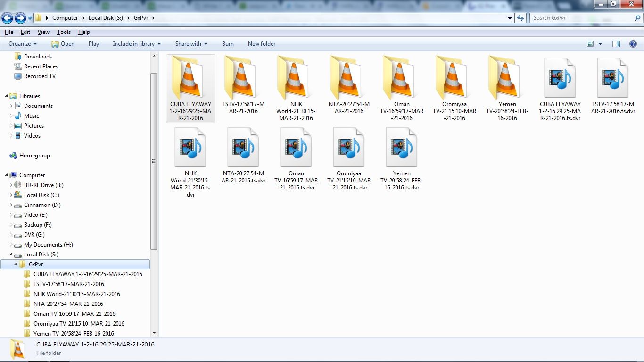Click the New folder button
The image size is (644, 362).
point(262,44)
